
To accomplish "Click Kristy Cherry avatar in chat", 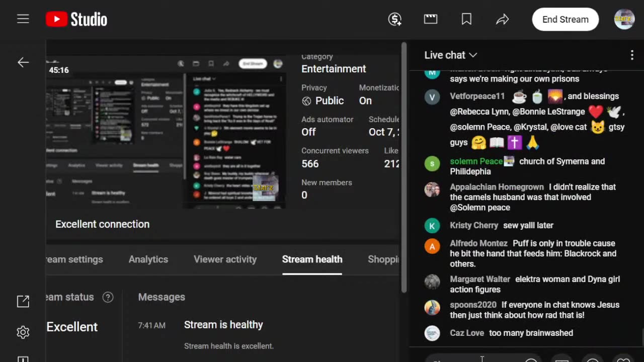I will [432, 226].
